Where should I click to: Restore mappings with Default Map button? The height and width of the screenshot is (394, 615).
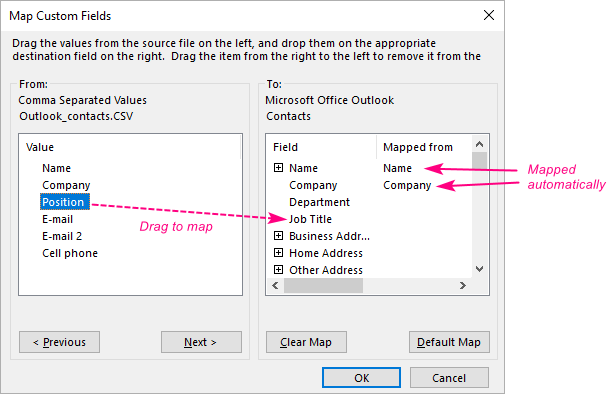[x=449, y=342]
